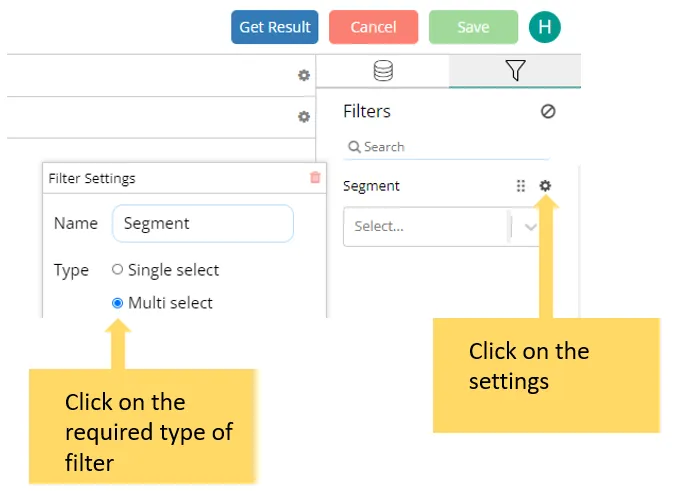This screenshot has height=491, width=686.
Task: Open the second row's gear settings
Action: (304, 117)
